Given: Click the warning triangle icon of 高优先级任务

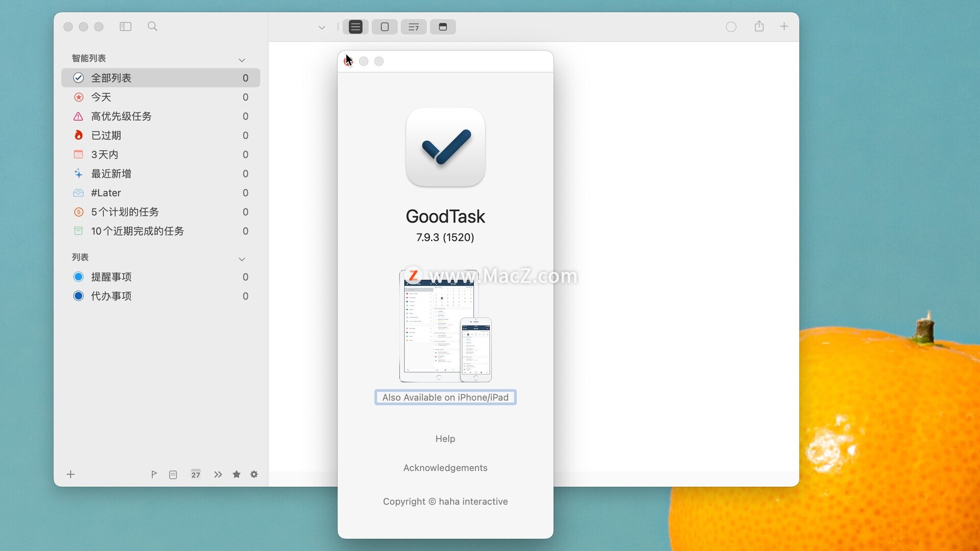Looking at the screenshot, I should tap(78, 116).
